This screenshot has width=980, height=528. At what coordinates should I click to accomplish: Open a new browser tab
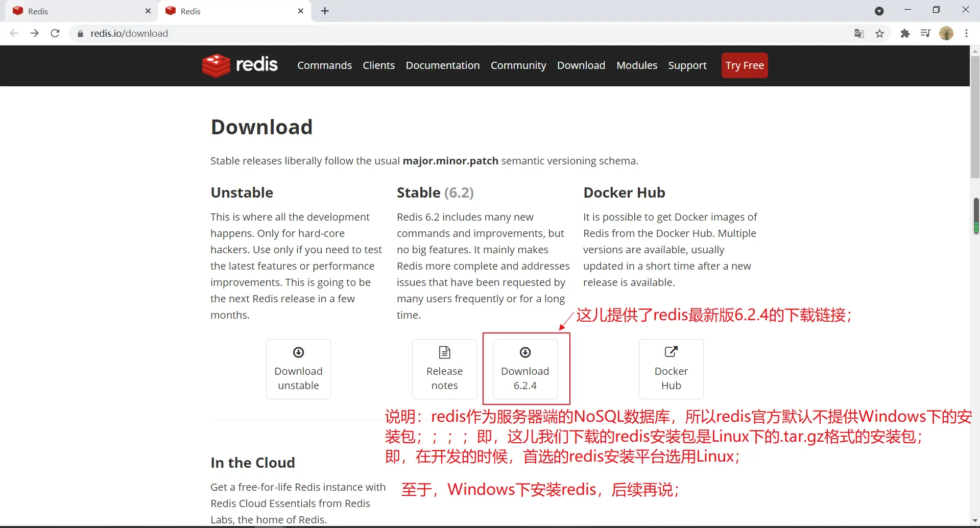[325, 11]
